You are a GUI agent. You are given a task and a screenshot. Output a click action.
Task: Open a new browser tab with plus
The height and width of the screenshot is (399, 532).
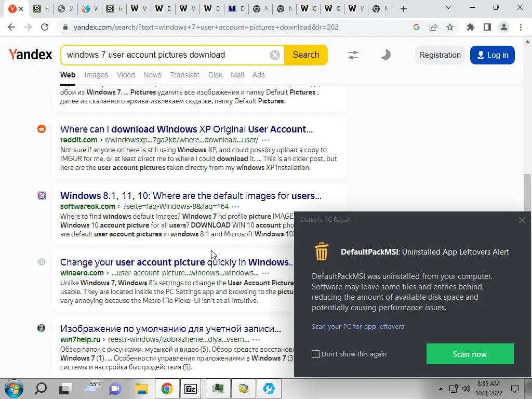403,9
